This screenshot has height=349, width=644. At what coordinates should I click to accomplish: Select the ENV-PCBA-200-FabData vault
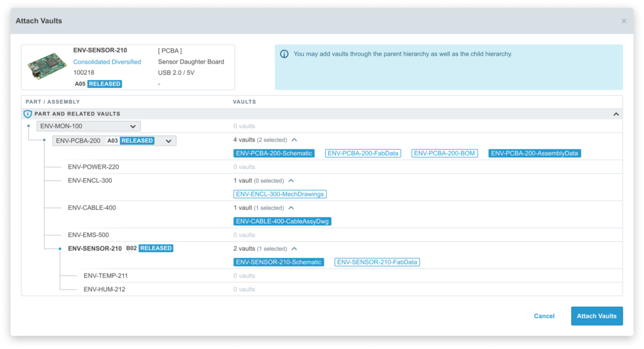363,153
